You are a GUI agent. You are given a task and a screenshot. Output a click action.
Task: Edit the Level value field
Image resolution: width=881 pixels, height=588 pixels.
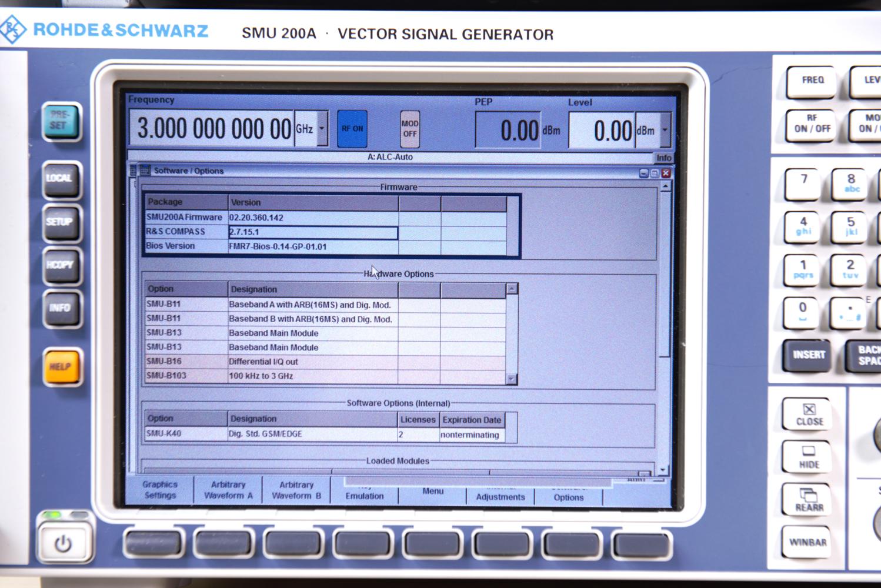[x=602, y=130]
